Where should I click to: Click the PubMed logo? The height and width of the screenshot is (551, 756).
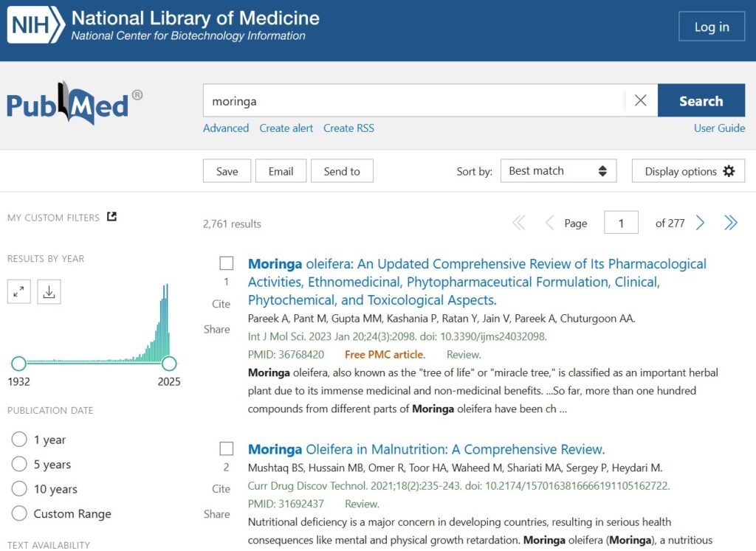click(x=75, y=103)
